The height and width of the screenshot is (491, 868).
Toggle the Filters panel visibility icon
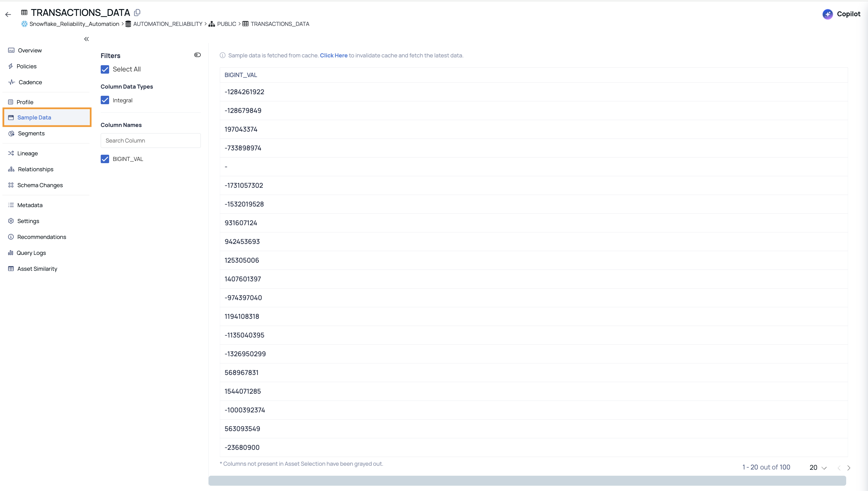pos(197,55)
